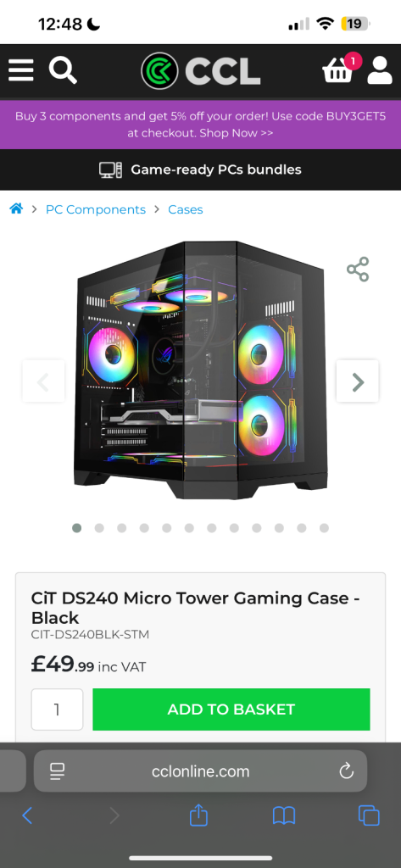Open Safari bookmarks icon
The image size is (401, 868).
283,815
